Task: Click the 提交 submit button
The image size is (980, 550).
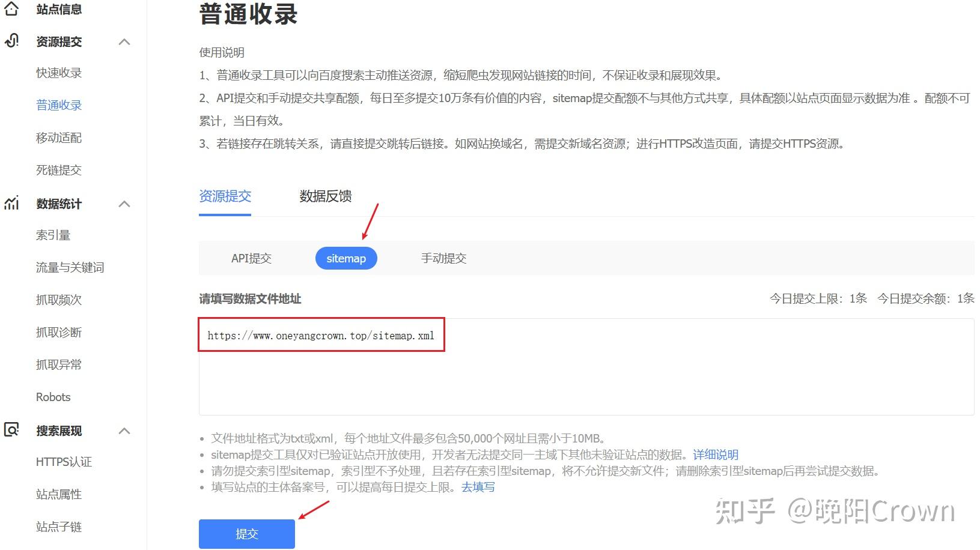Action: (246, 533)
